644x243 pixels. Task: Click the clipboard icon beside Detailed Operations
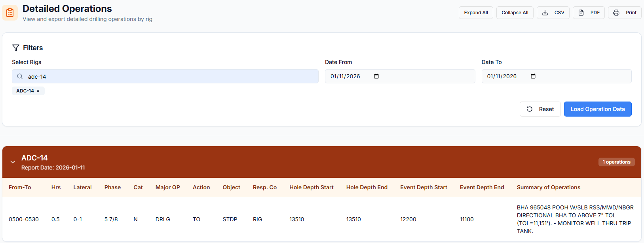click(10, 13)
